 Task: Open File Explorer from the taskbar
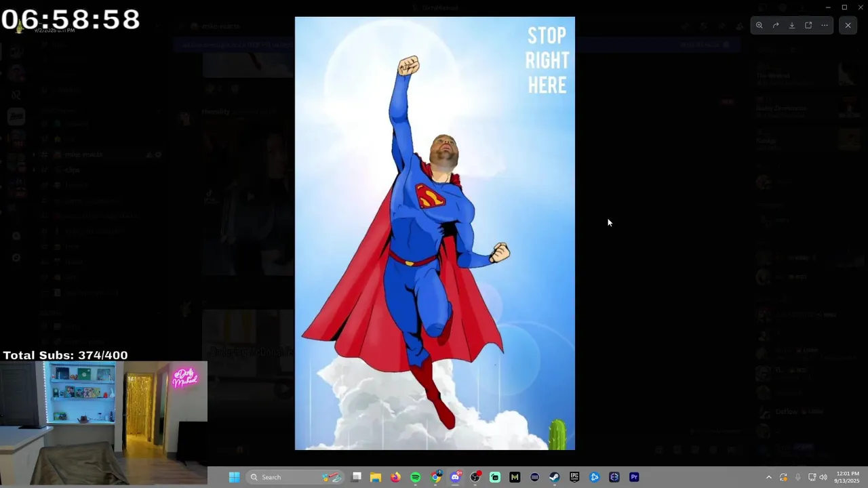click(x=376, y=477)
